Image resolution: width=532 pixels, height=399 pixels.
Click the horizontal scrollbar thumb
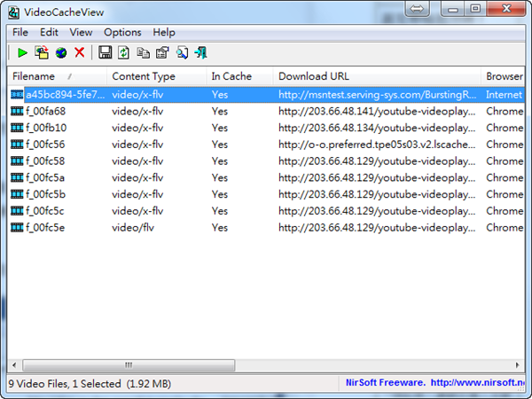coord(129,365)
